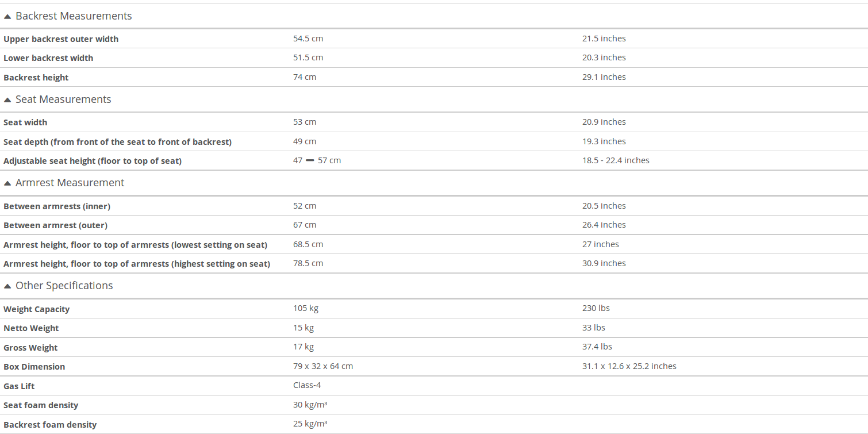Click the Backrest Measurements heading text
The width and height of the screenshot is (868, 434).
pyautogui.click(x=74, y=16)
